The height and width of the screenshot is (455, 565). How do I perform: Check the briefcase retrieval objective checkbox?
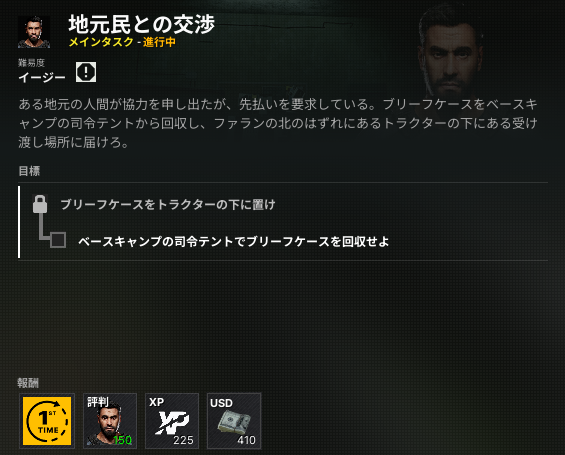point(58,240)
